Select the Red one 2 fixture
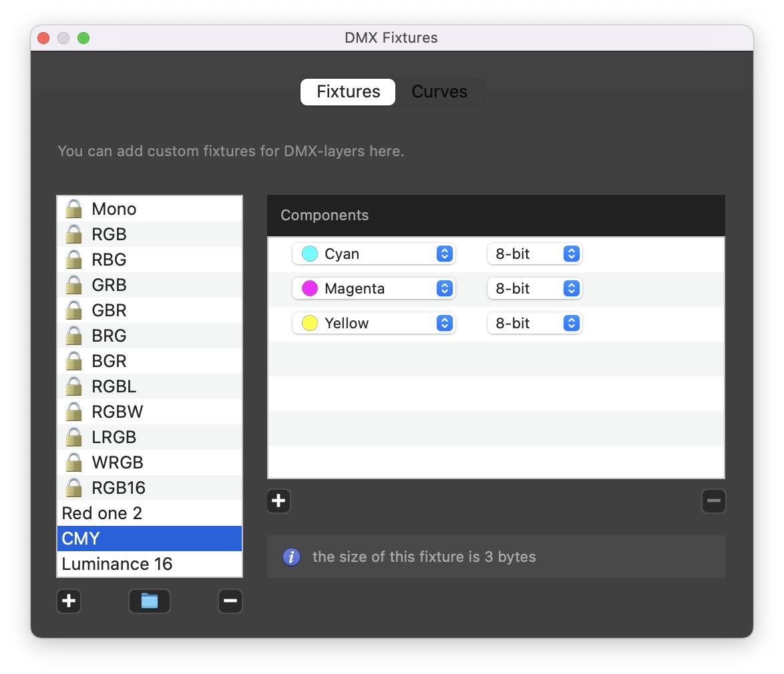Image resolution: width=784 pixels, height=674 pixels. 102,513
